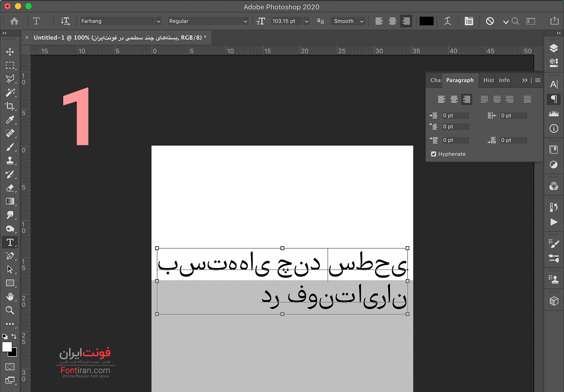Image resolution: width=564 pixels, height=392 pixels.
Task: Enable right align in Paragraph panel
Action: [467, 99]
